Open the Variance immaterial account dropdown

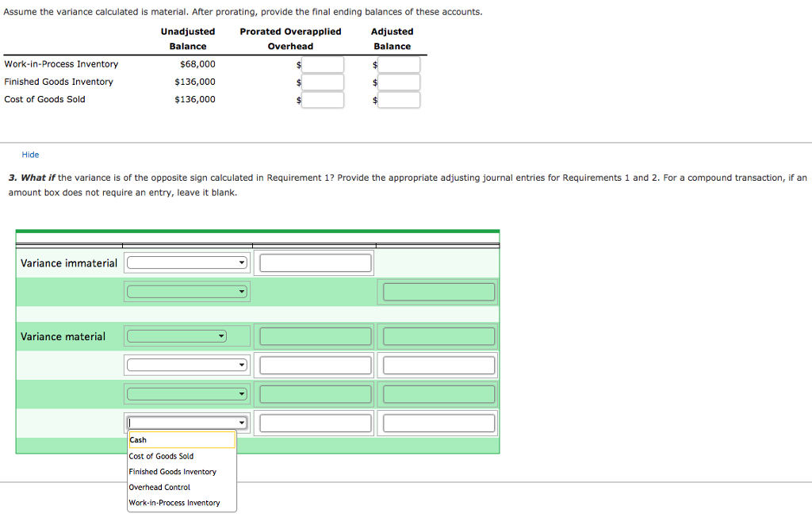[x=187, y=262]
